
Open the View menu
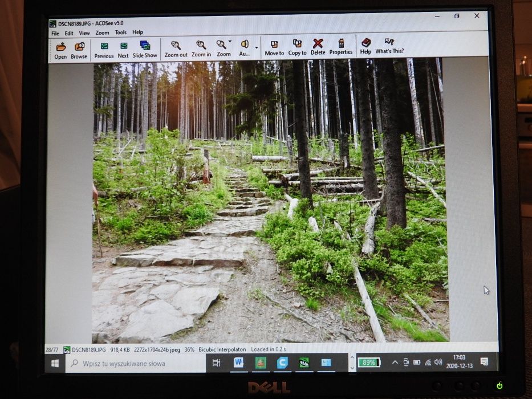(84, 33)
